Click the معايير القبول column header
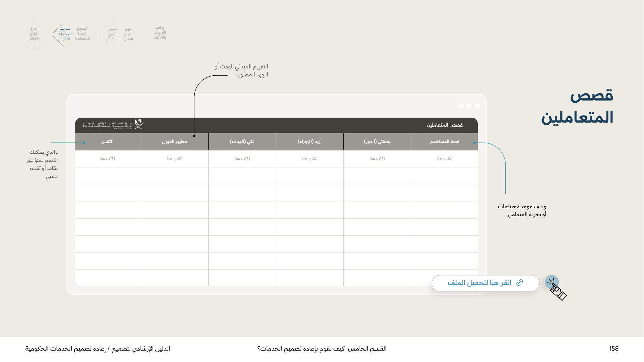This screenshot has height=362, width=644. (x=174, y=142)
